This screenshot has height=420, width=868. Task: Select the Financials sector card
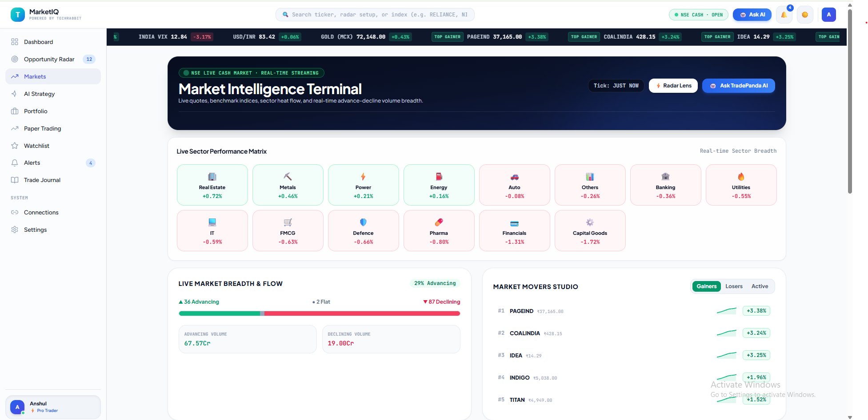[515, 230]
